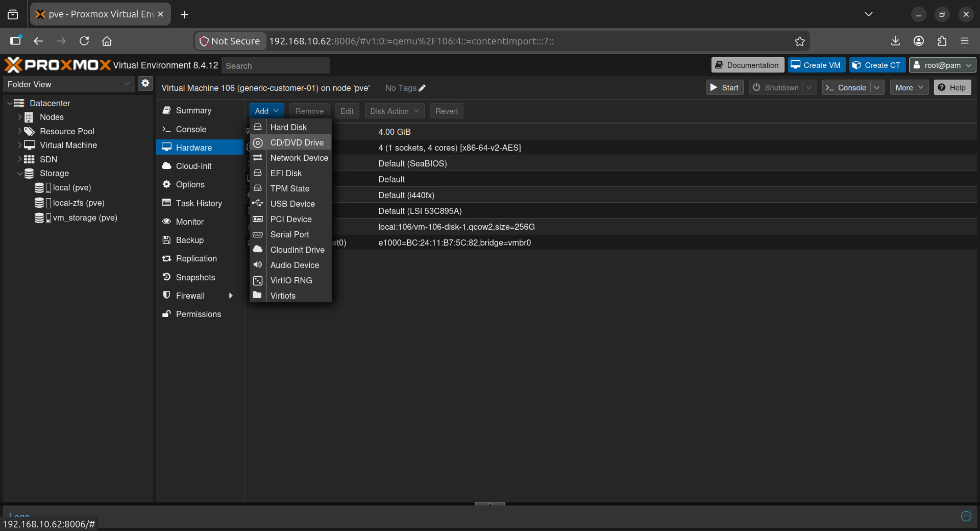This screenshot has height=531, width=980.
Task: Select VirtIO RNG option
Action: [290, 280]
